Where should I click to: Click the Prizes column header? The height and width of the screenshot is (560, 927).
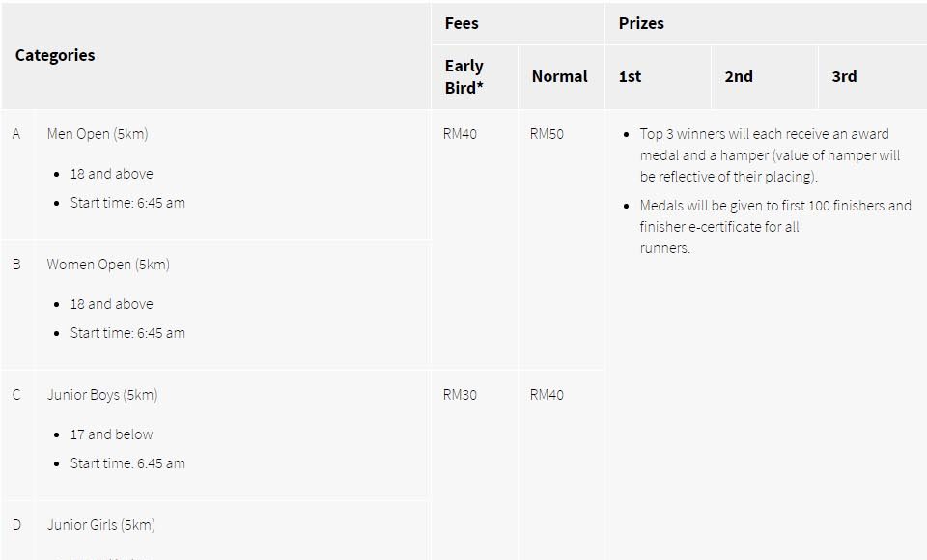(x=641, y=23)
